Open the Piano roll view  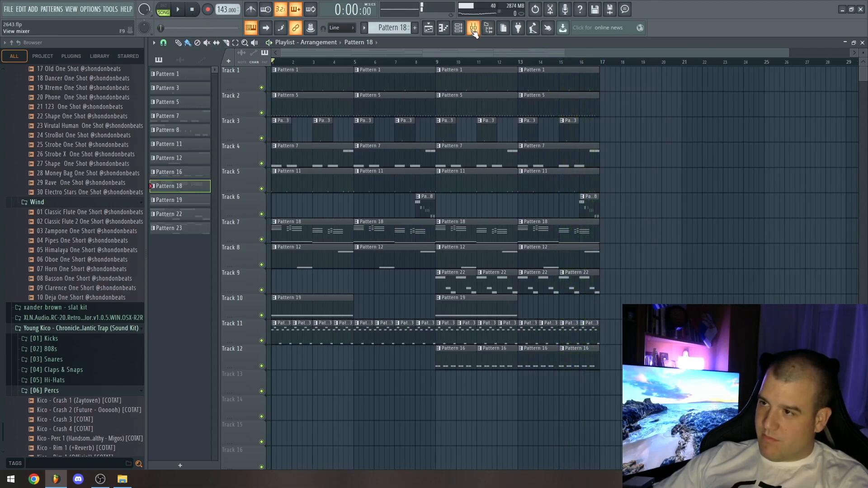point(443,28)
